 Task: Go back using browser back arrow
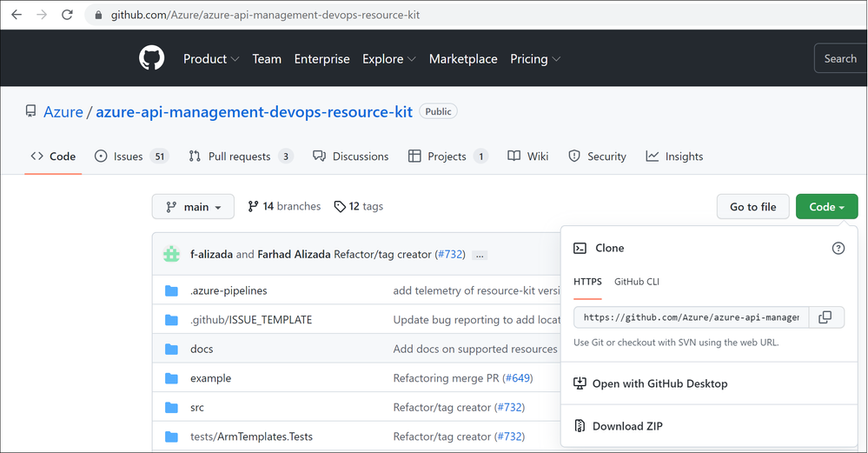[16, 15]
